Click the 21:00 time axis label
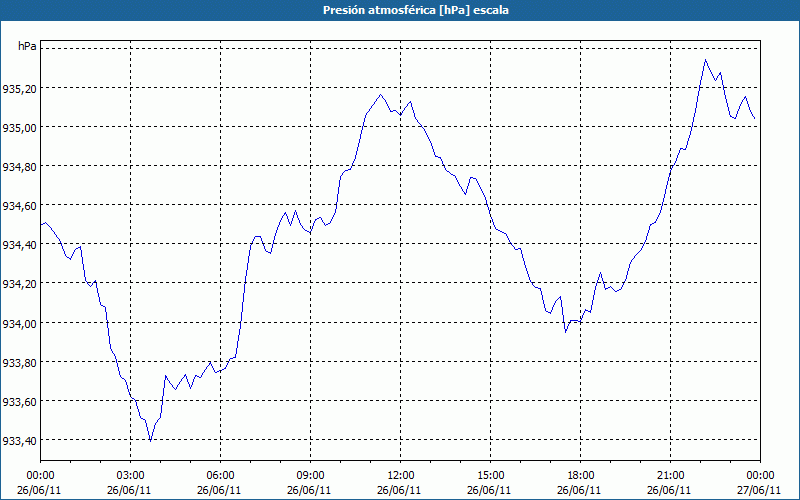The width and height of the screenshot is (800, 500). pyautogui.click(x=670, y=476)
